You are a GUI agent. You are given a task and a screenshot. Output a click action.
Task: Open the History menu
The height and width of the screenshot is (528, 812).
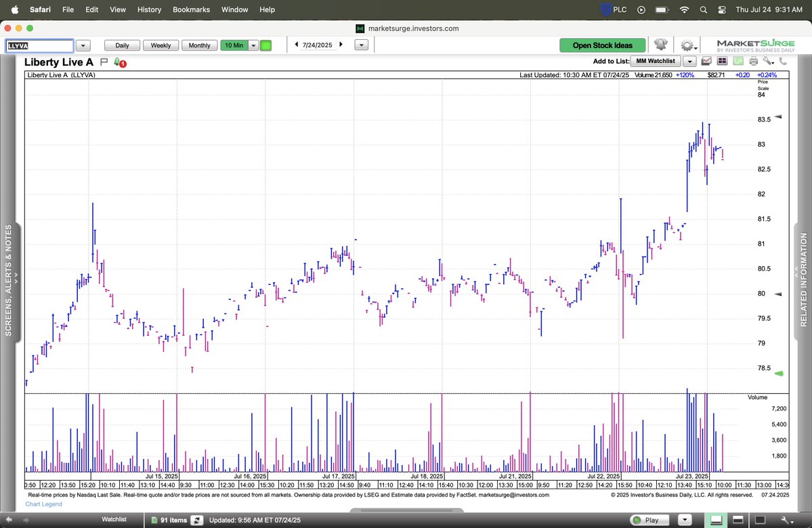click(149, 9)
